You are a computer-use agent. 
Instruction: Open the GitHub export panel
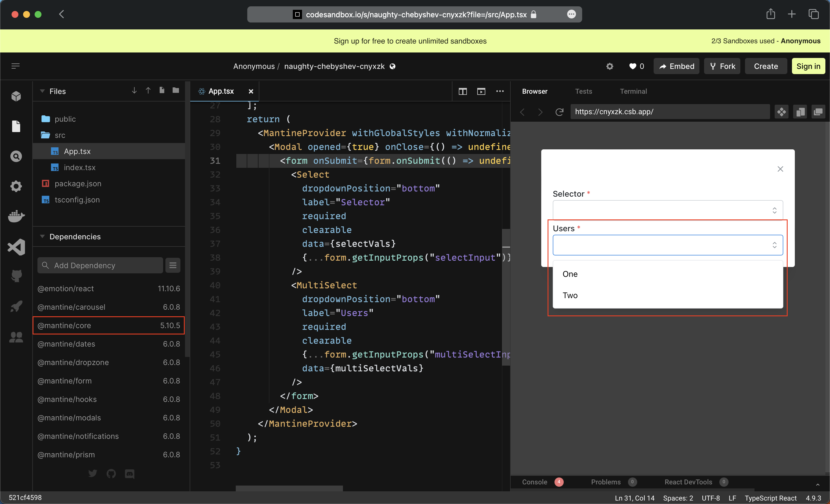[x=16, y=276]
